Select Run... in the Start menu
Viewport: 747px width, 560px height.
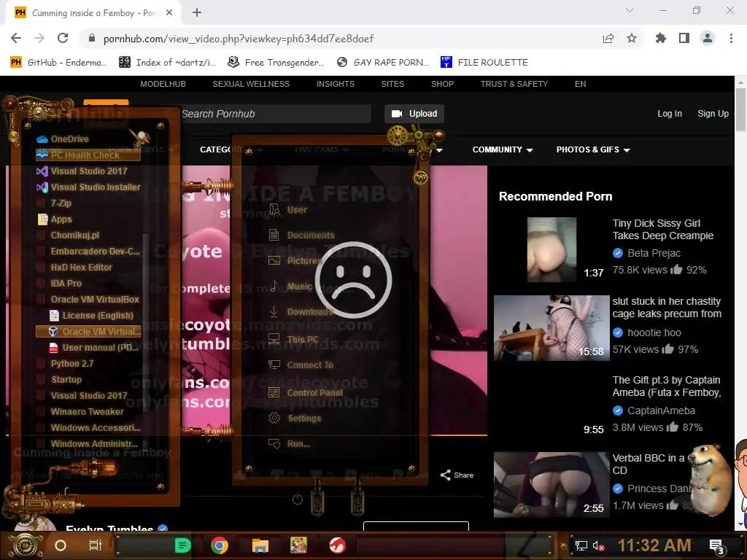[x=289, y=444]
